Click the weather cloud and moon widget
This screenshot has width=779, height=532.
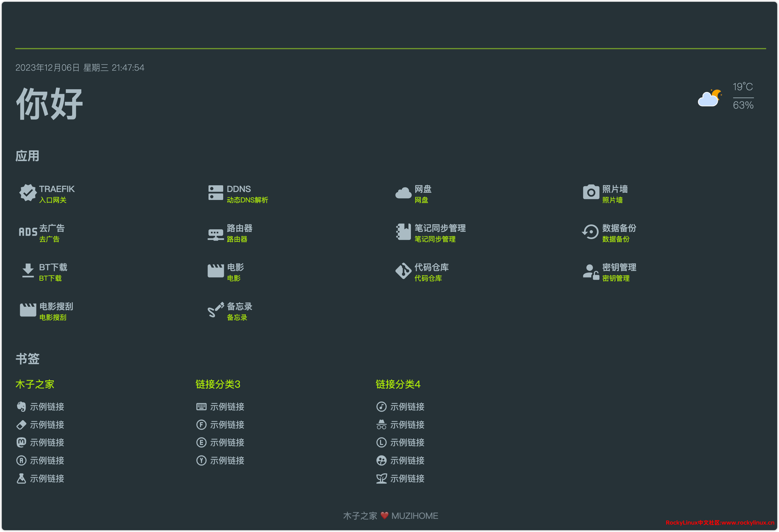(710, 98)
